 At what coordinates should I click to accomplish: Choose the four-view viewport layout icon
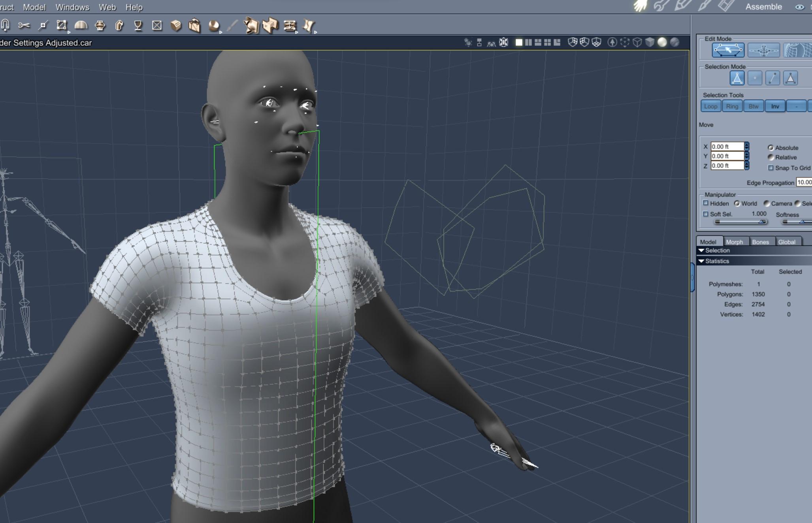(547, 42)
